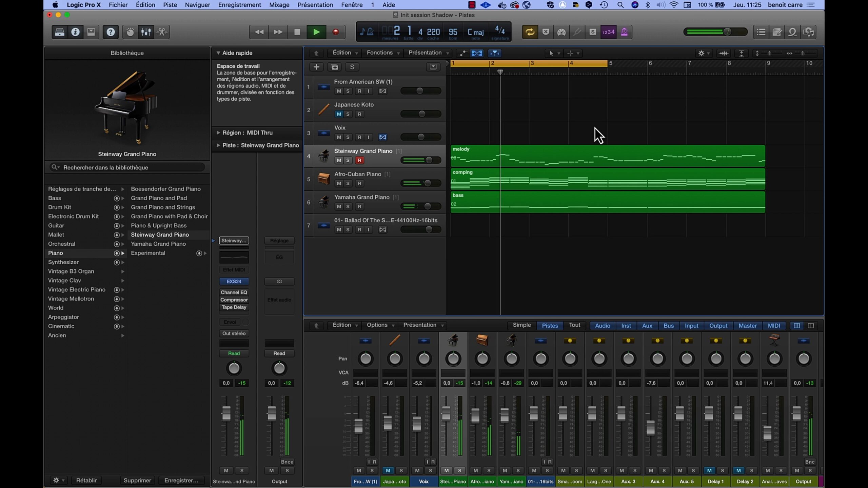Click the Rétablir button in the library
Screen dimensions: 868x488
click(86, 480)
